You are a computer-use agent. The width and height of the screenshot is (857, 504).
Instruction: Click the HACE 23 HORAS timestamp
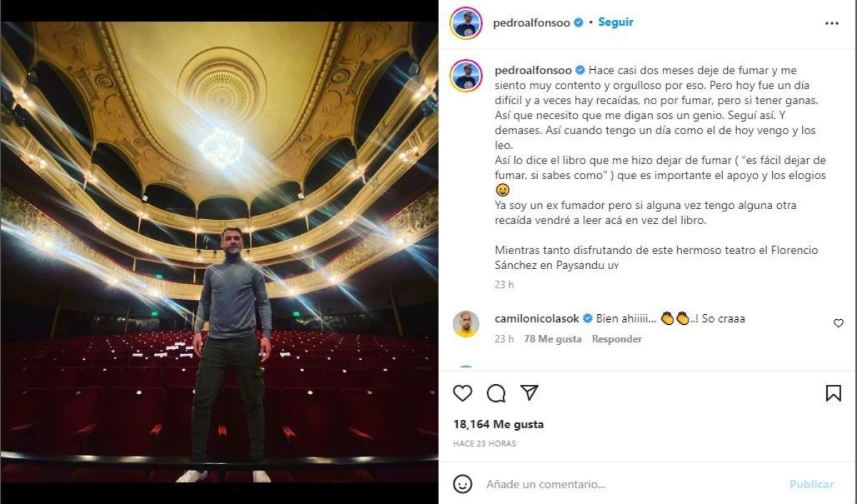point(484,443)
